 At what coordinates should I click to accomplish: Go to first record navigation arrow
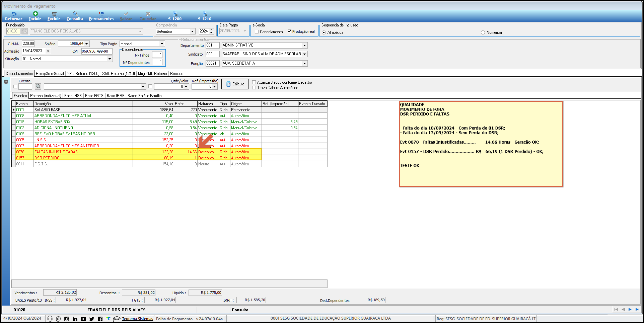tap(617, 309)
